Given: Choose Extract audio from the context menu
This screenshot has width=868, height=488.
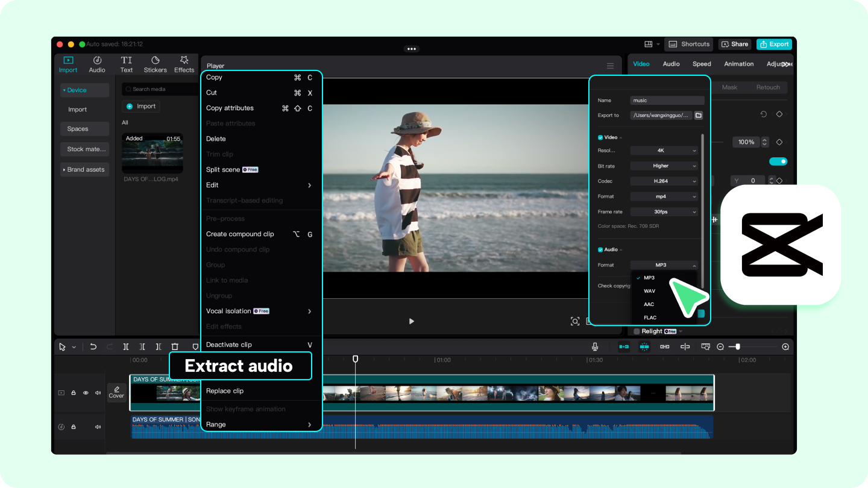Looking at the screenshot, I should (x=240, y=366).
